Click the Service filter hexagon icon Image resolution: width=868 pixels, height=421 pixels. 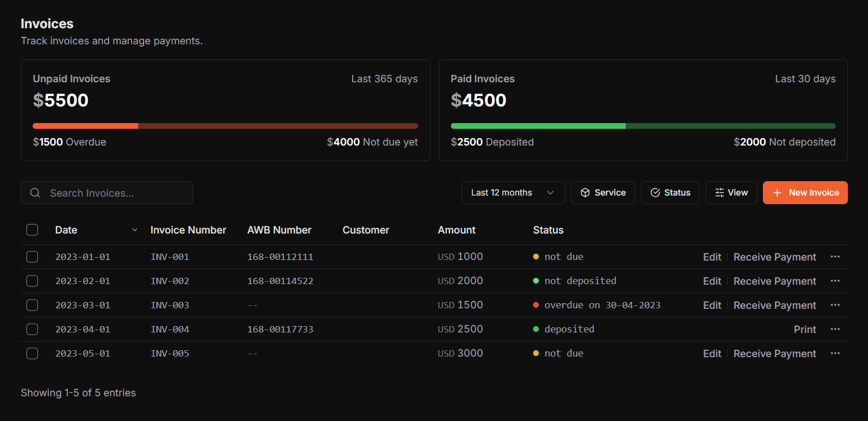[584, 192]
